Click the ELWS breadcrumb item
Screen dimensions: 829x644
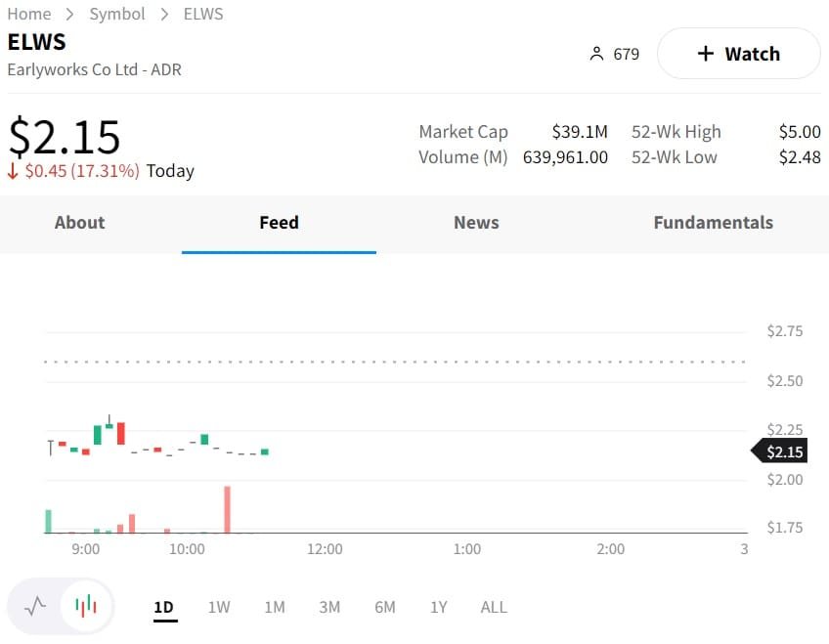pyautogui.click(x=203, y=14)
